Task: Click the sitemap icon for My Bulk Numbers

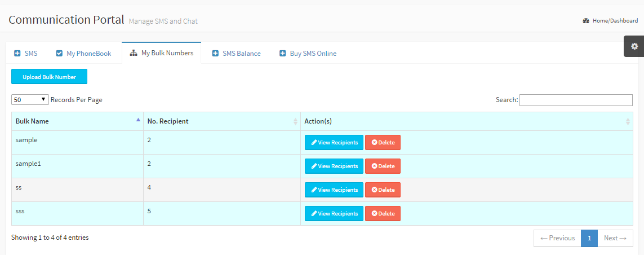Action: click(x=134, y=54)
